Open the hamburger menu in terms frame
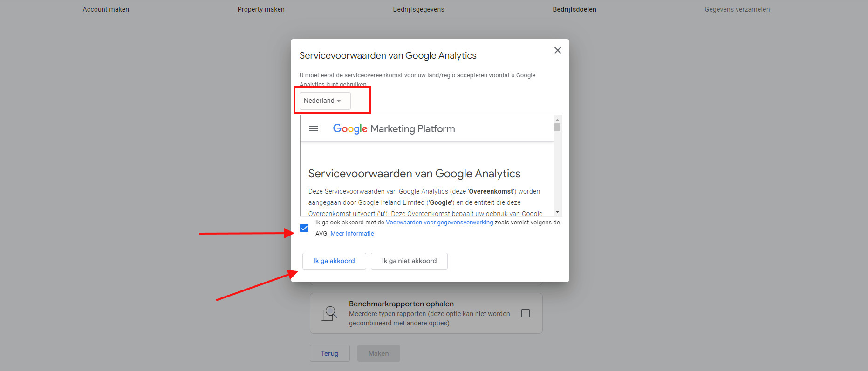The width and height of the screenshot is (868, 371). click(x=314, y=128)
